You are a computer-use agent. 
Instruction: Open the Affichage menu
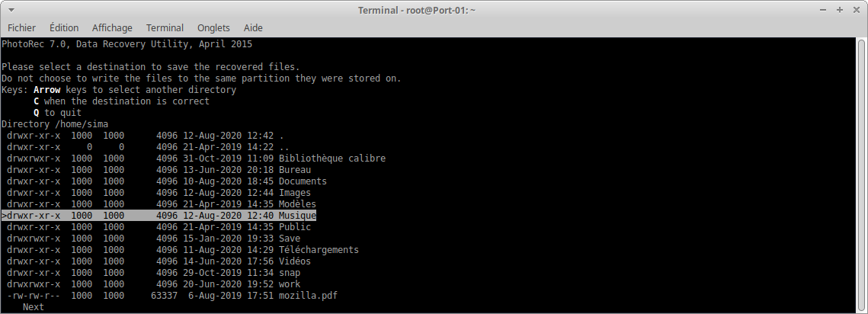[112, 27]
